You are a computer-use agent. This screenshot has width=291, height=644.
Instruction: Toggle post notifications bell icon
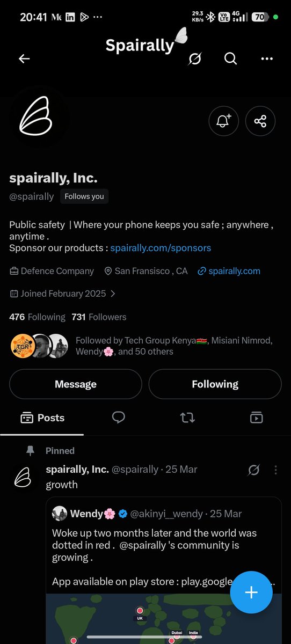223,121
